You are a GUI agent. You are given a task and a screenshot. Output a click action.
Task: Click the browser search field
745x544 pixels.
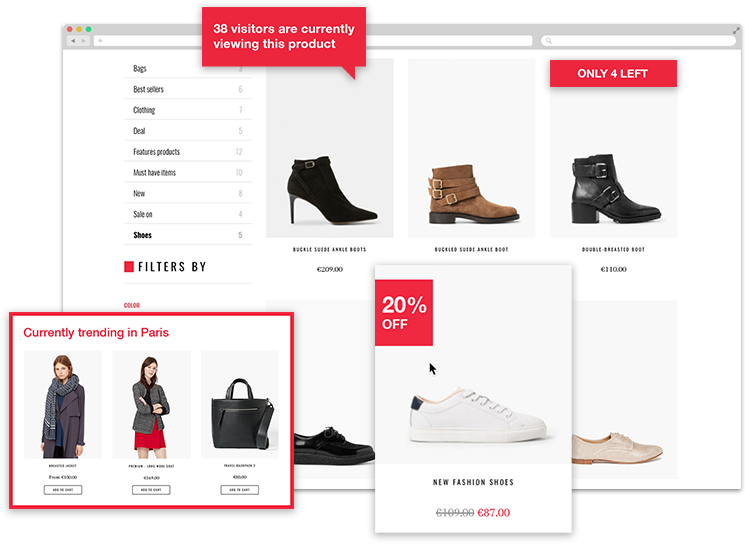[638, 41]
